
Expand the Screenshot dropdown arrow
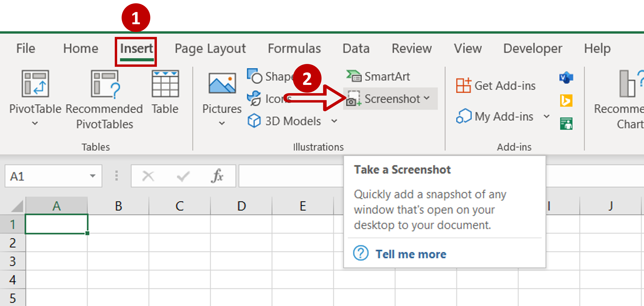click(433, 99)
